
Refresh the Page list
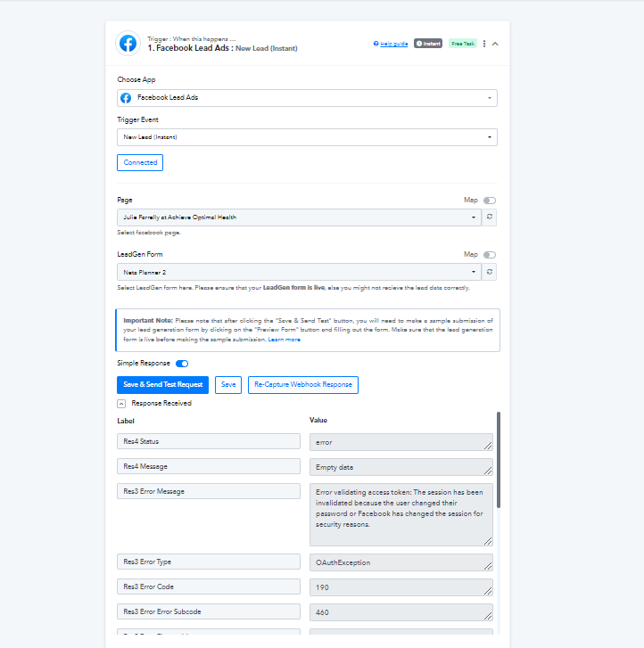[x=490, y=217]
